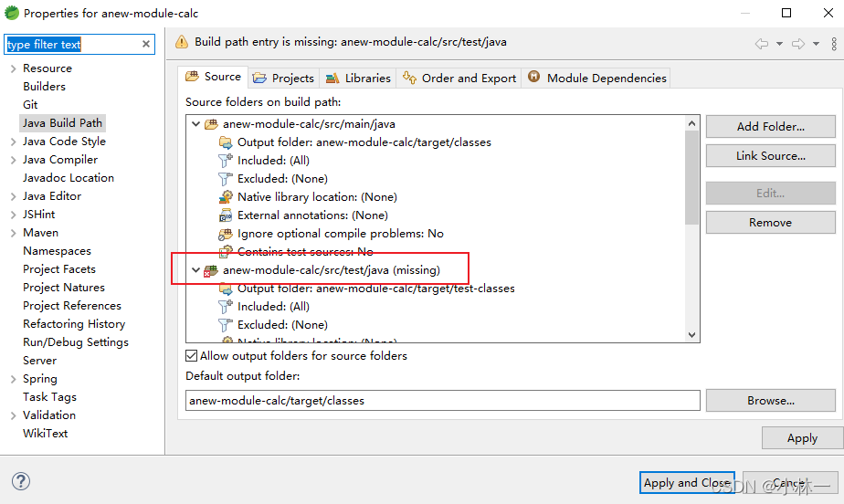Click the External annotations icon
This screenshot has height=504, width=844.
(x=226, y=215)
